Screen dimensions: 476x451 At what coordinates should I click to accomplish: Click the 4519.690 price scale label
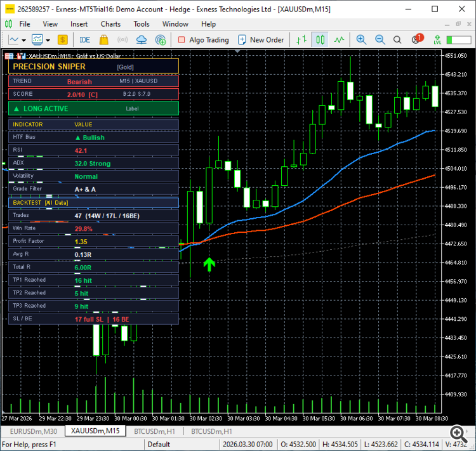click(456, 131)
